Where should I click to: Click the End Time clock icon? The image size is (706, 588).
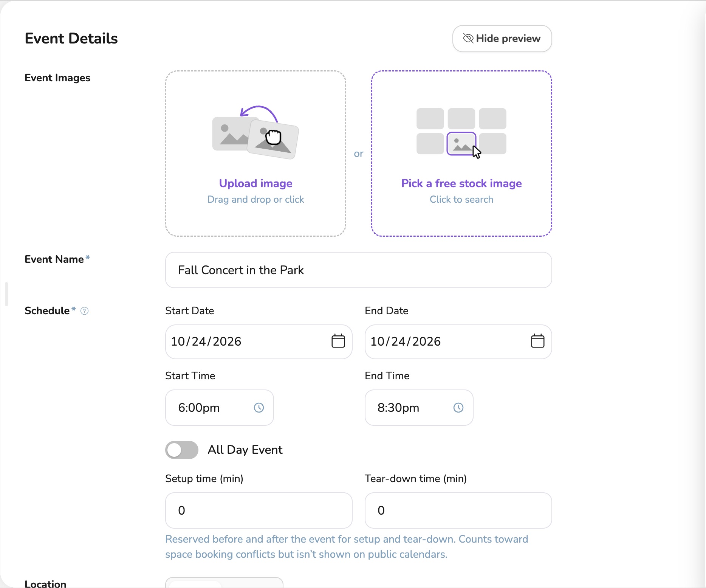click(x=458, y=408)
